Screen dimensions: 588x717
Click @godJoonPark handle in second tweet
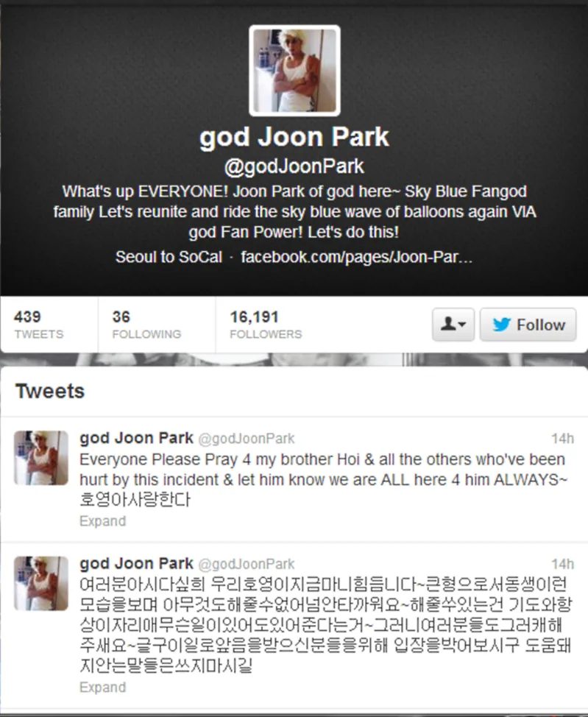tap(247, 565)
